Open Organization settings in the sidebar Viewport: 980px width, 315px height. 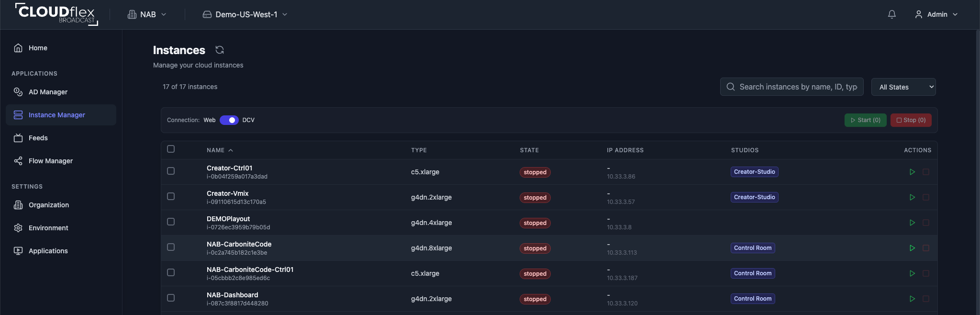click(61, 205)
